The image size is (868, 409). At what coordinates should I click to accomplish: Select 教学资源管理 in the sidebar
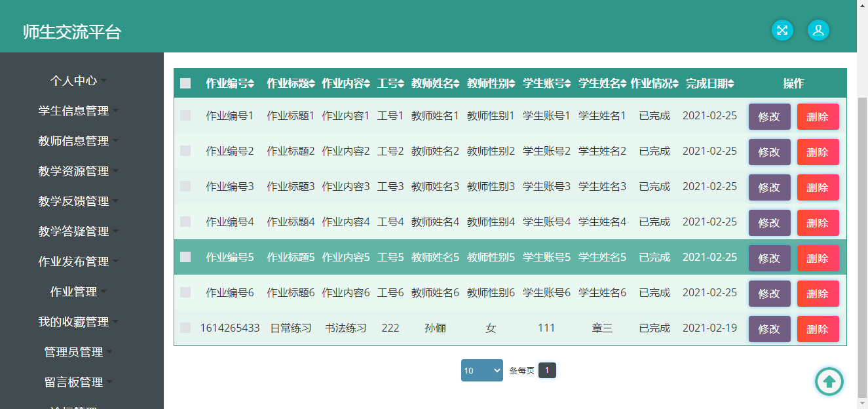(x=74, y=171)
